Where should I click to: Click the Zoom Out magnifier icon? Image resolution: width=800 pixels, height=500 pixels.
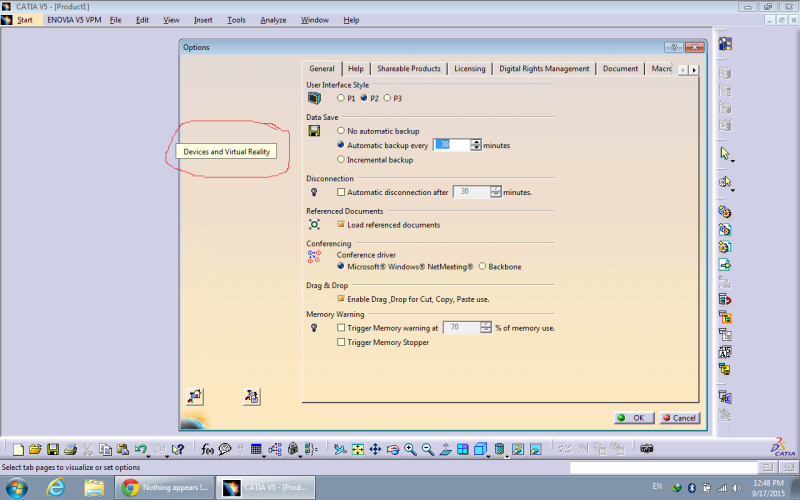(x=428, y=449)
